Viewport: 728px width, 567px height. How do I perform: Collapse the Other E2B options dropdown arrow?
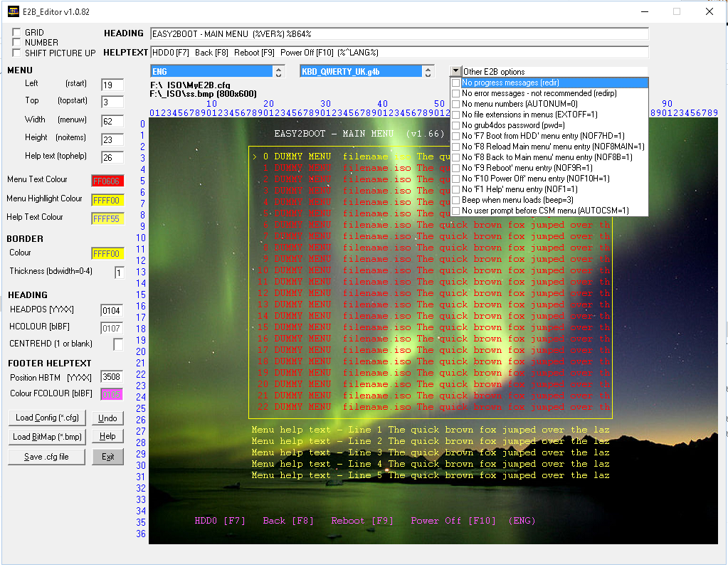click(456, 71)
